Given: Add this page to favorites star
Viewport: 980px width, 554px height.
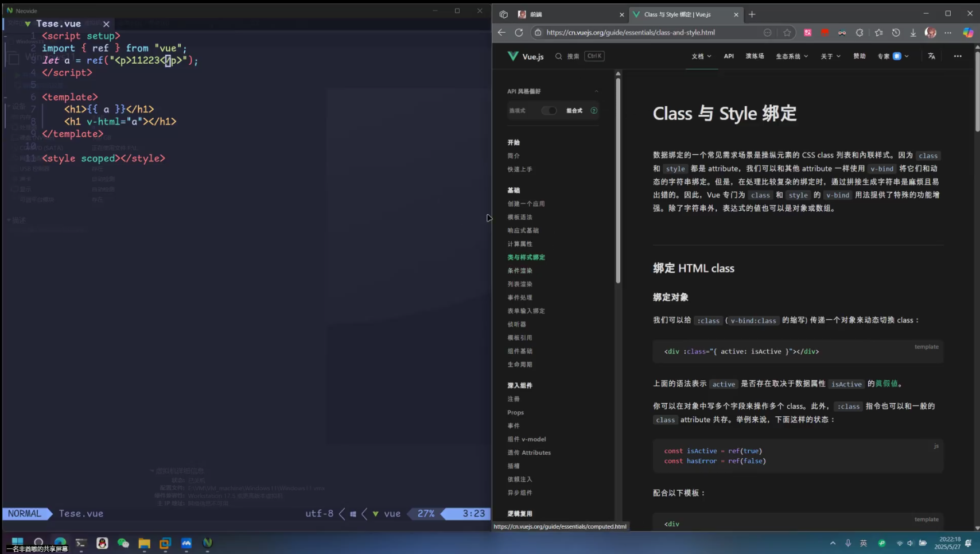Looking at the screenshot, I should point(787,33).
